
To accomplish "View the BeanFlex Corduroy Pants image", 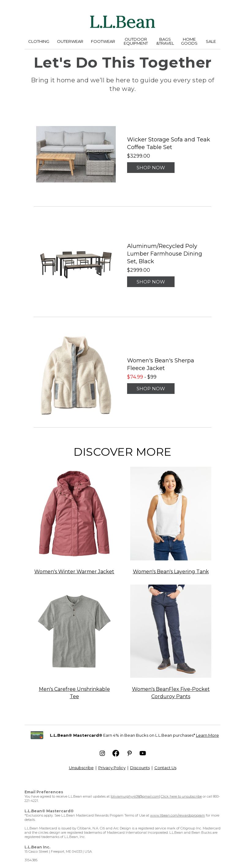I will point(171,631).
